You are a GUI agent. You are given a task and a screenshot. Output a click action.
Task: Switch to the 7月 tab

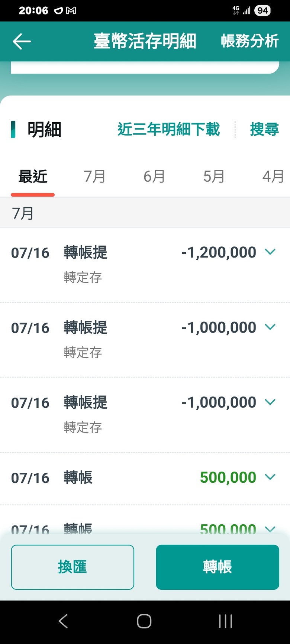pos(94,176)
